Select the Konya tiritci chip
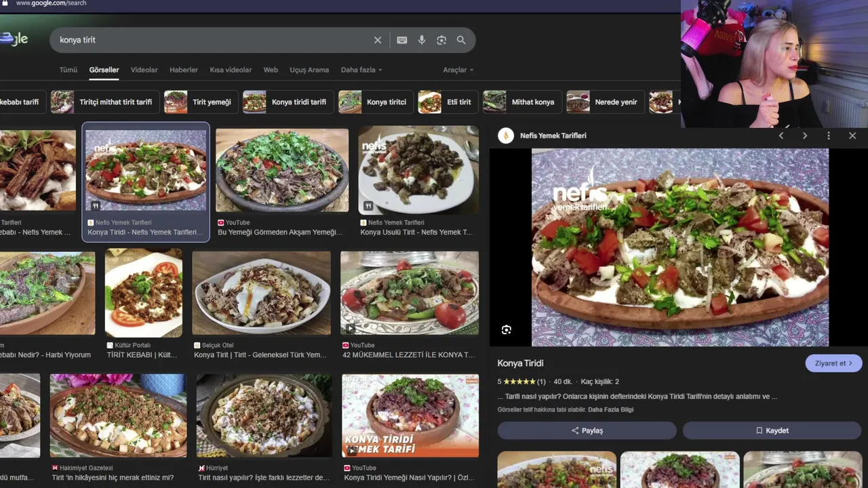The width and height of the screenshot is (868, 488). [x=376, y=102]
